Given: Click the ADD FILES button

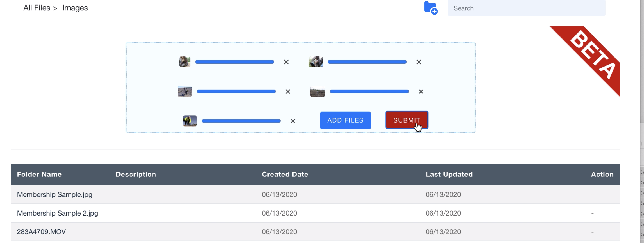Looking at the screenshot, I should tap(346, 120).
